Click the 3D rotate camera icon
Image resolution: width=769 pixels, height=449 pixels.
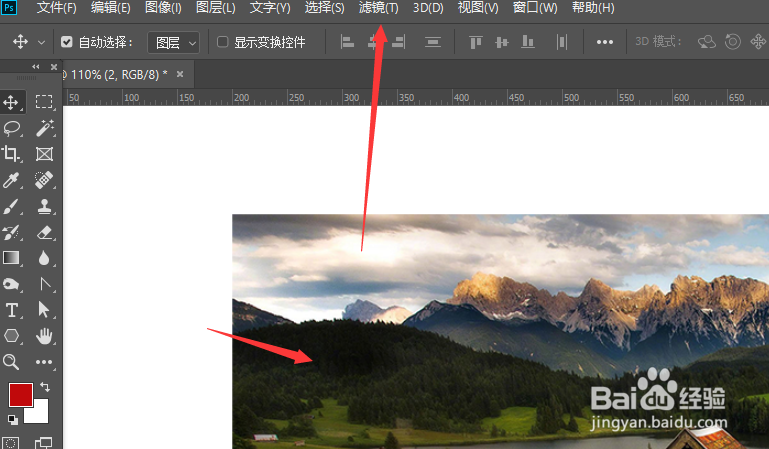click(707, 42)
